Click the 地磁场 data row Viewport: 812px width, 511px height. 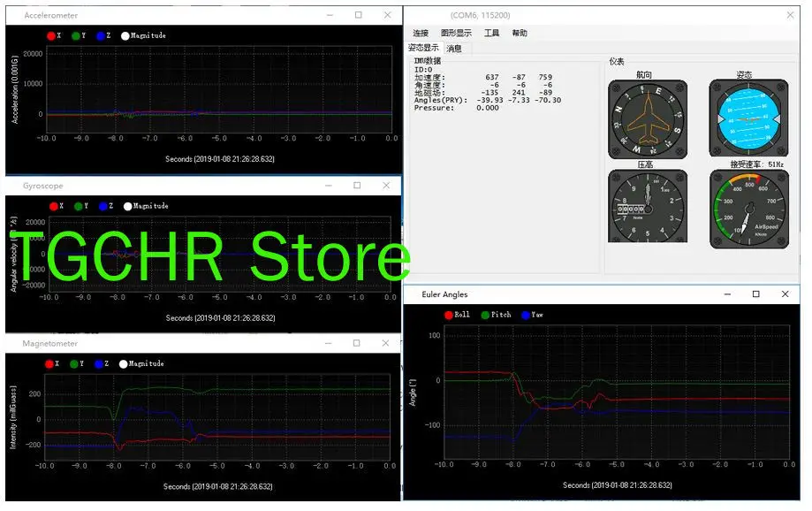483,93
